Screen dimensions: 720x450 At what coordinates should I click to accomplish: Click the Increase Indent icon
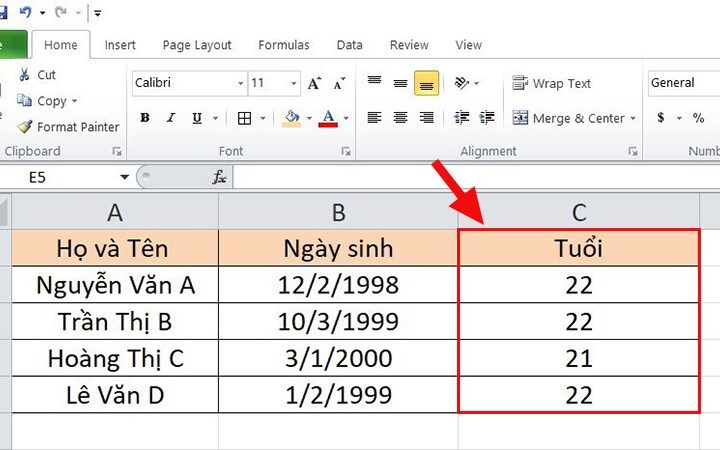487,118
